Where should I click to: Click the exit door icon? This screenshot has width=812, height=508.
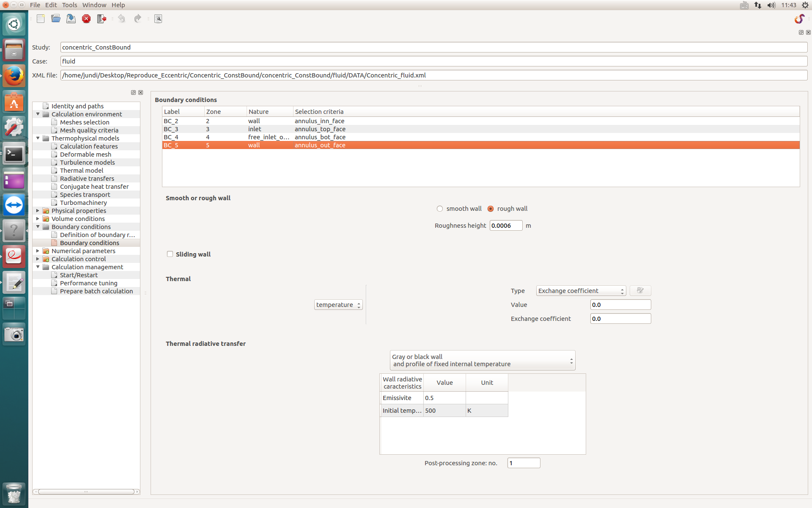(101, 19)
